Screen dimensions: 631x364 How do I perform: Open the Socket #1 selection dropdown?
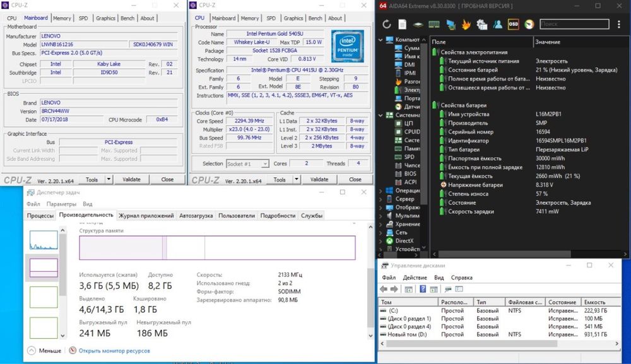(x=247, y=163)
